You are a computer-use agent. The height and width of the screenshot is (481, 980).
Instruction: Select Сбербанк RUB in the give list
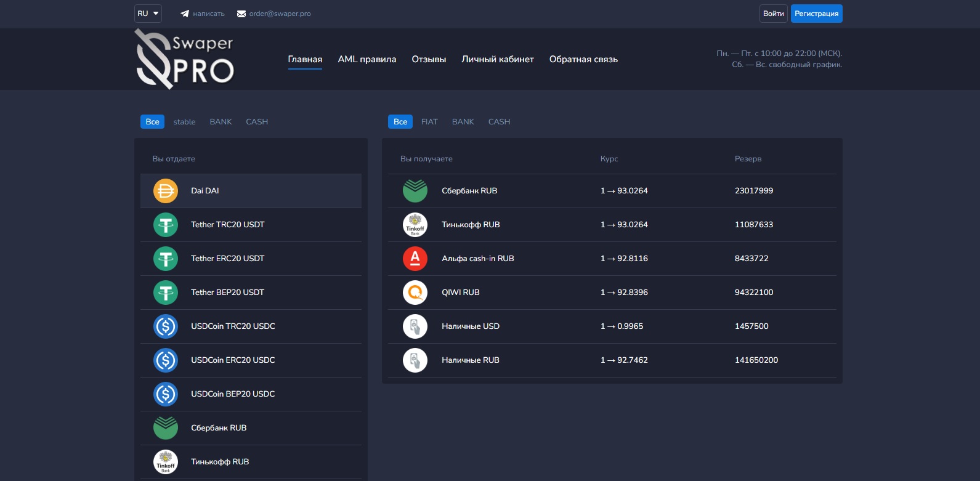[x=219, y=428]
